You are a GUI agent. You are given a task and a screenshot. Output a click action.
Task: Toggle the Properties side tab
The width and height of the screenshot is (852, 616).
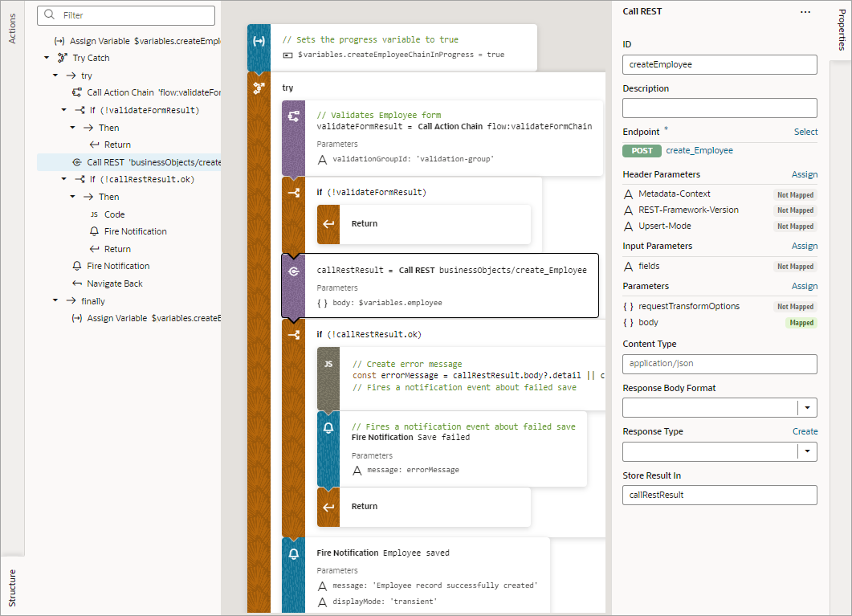(x=841, y=30)
